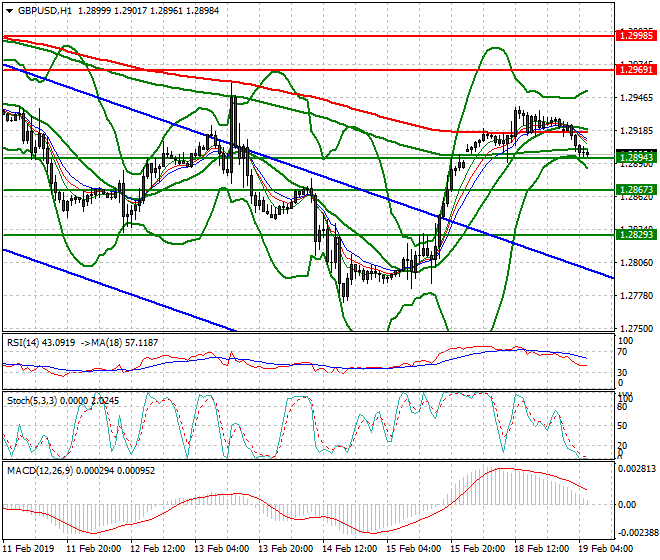Click the 1.27780 price scale value
Viewport: 660px width, 560px height.
pyautogui.click(x=636, y=296)
